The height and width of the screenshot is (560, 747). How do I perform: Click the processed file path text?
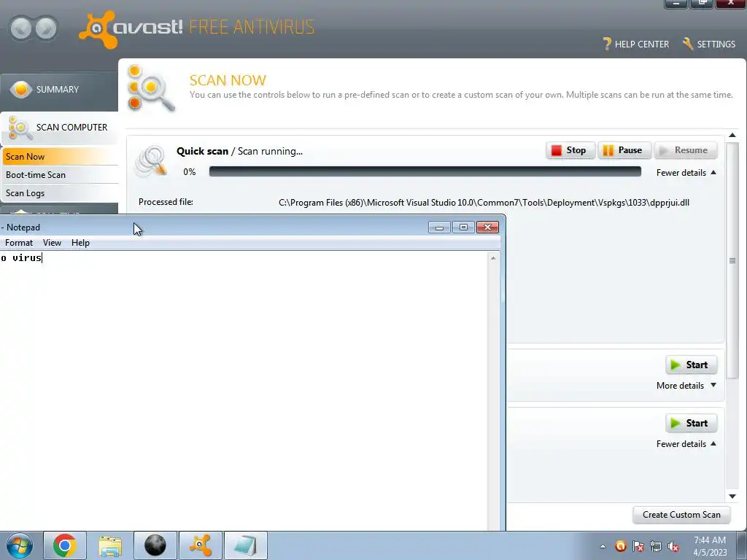coord(484,203)
